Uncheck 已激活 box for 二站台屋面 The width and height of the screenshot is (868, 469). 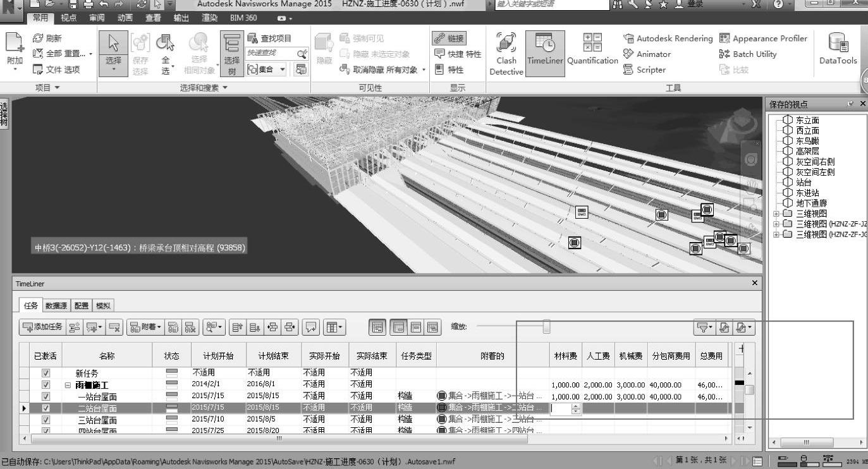click(x=46, y=408)
